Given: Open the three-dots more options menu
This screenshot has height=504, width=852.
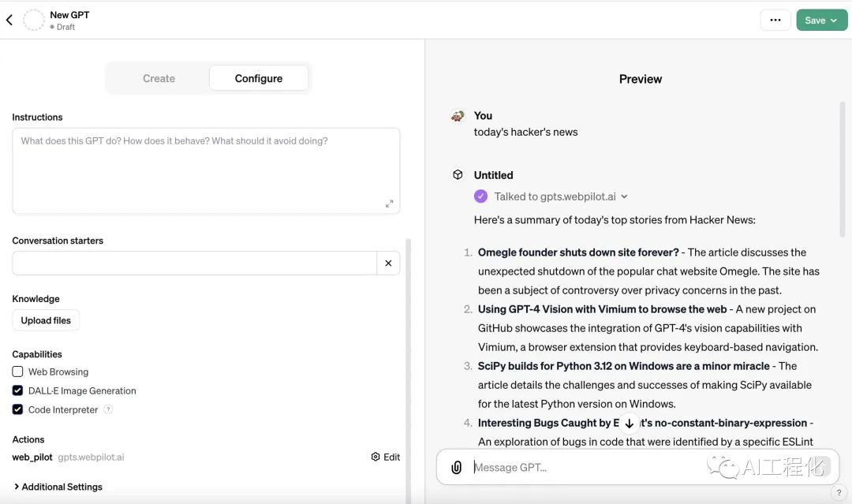Looking at the screenshot, I should (x=775, y=21).
